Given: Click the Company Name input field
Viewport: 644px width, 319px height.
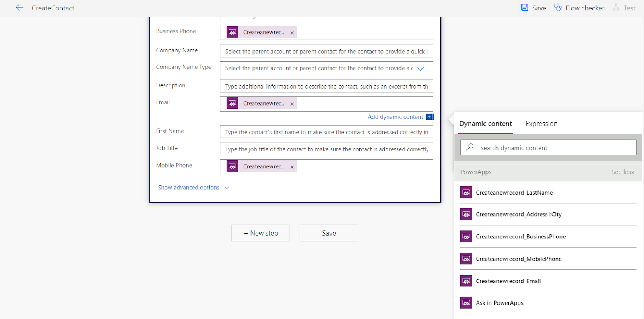Looking at the screenshot, I should [326, 51].
